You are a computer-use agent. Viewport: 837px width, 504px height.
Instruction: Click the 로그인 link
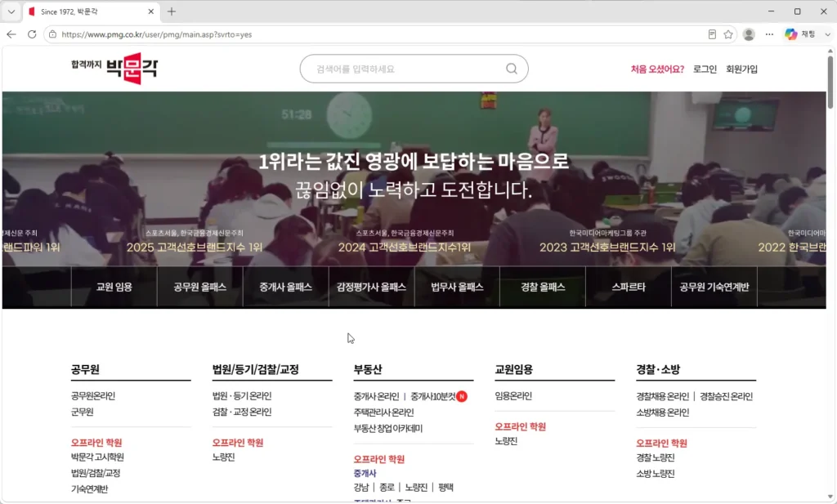(x=705, y=69)
